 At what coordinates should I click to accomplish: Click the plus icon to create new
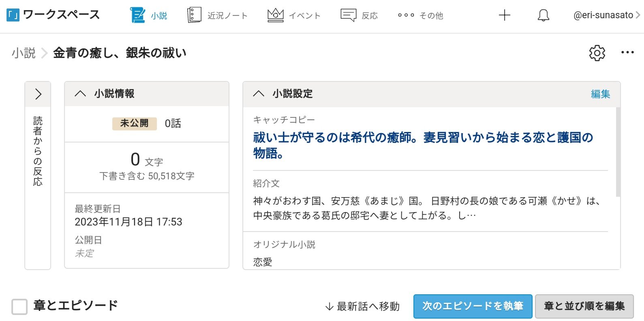[x=504, y=15]
